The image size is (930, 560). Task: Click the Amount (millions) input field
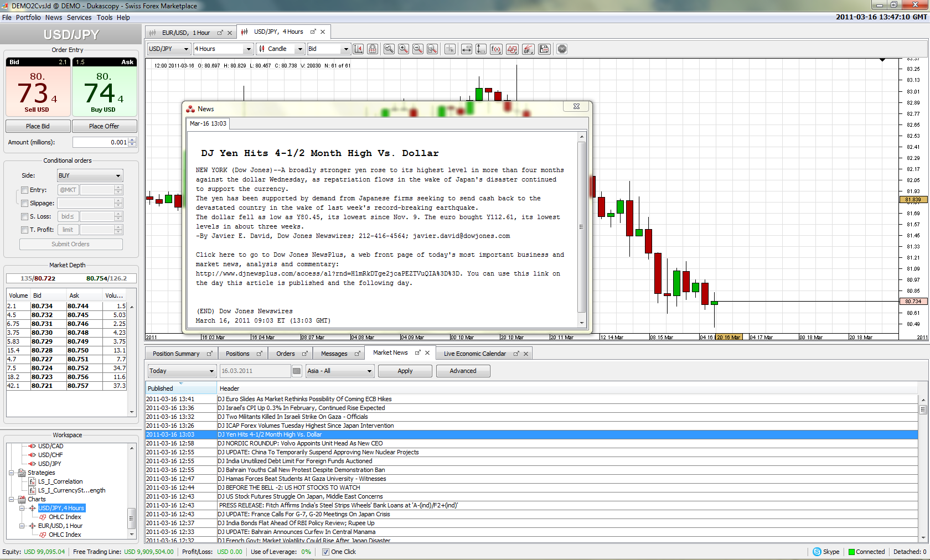click(x=100, y=142)
